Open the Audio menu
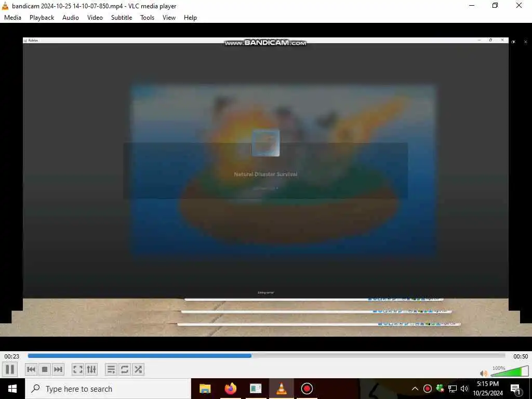532x399 pixels. click(71, 18)
